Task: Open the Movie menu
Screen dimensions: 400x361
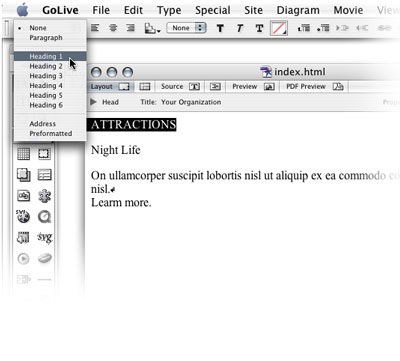Action: point(348,10)
